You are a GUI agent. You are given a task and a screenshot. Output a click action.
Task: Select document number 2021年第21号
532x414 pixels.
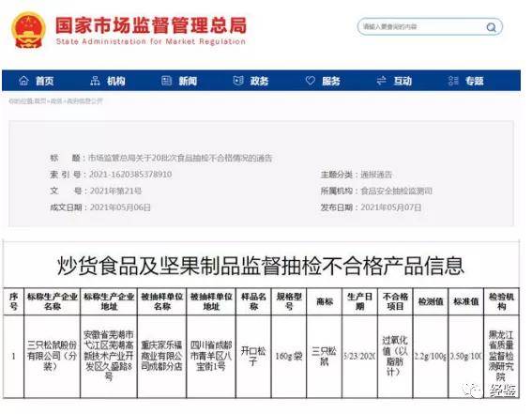point(115,192)
